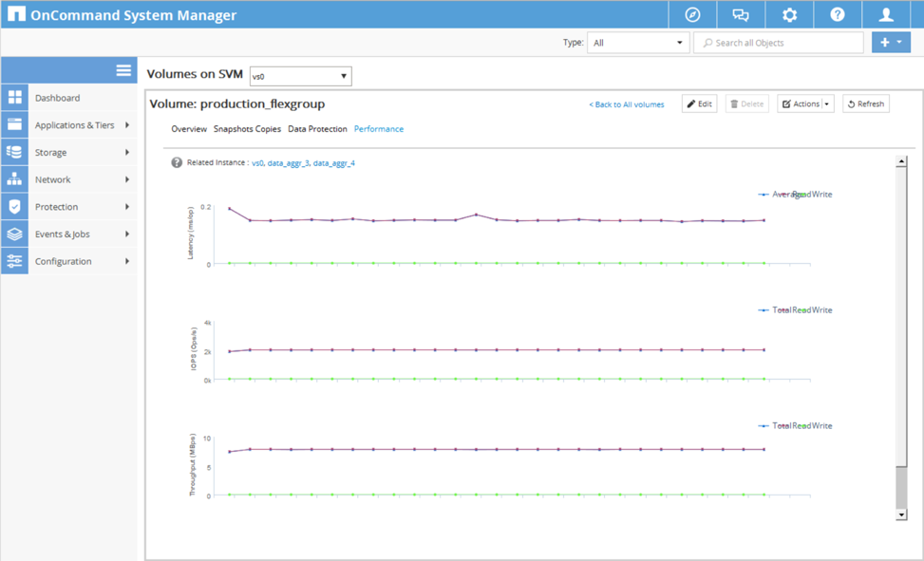This screenshot has height=561, width=924.
Task: Open the help question mark icon
Action: (x=838, y=15)
